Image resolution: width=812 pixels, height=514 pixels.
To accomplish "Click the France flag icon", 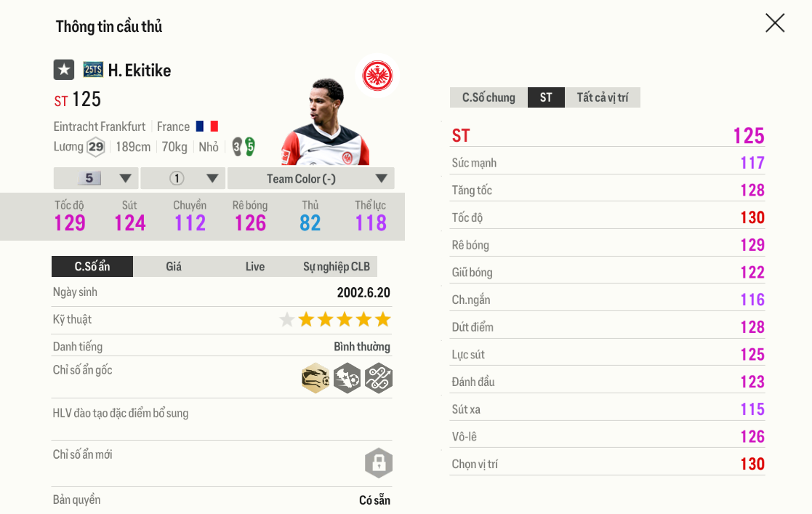I will point(207,127).
